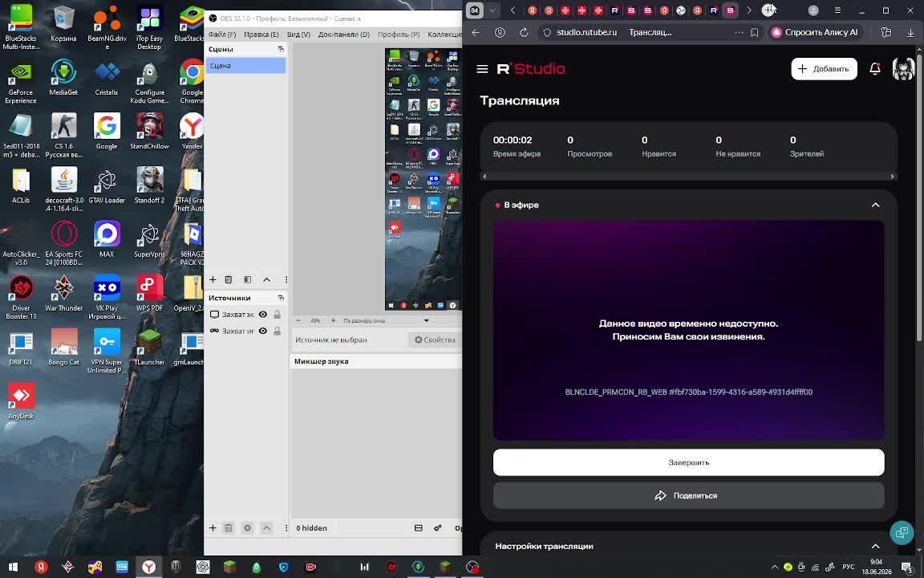Add a new scene in OBS Scenes panel
The height and width of the screenshot is (578, 924).
[x=213, y=279]
